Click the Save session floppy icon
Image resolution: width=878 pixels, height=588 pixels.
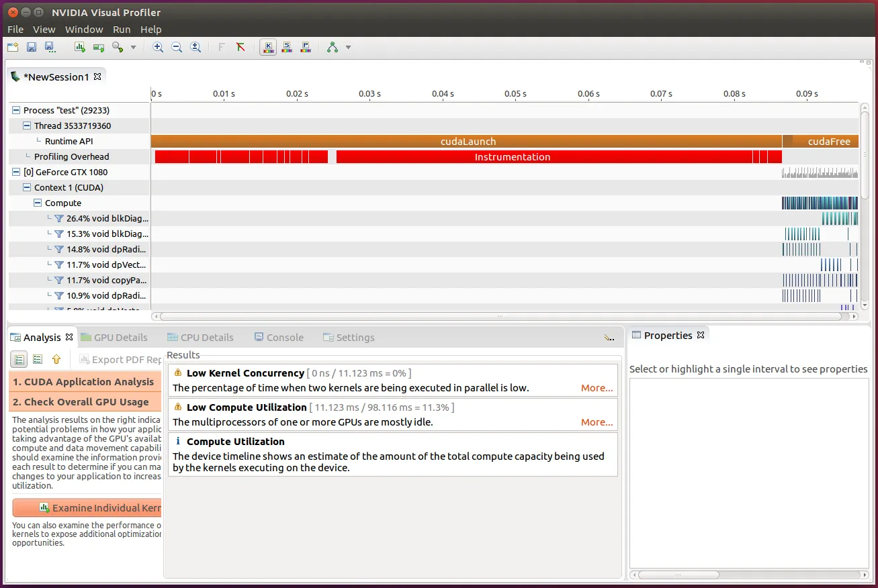click(31, 47)
